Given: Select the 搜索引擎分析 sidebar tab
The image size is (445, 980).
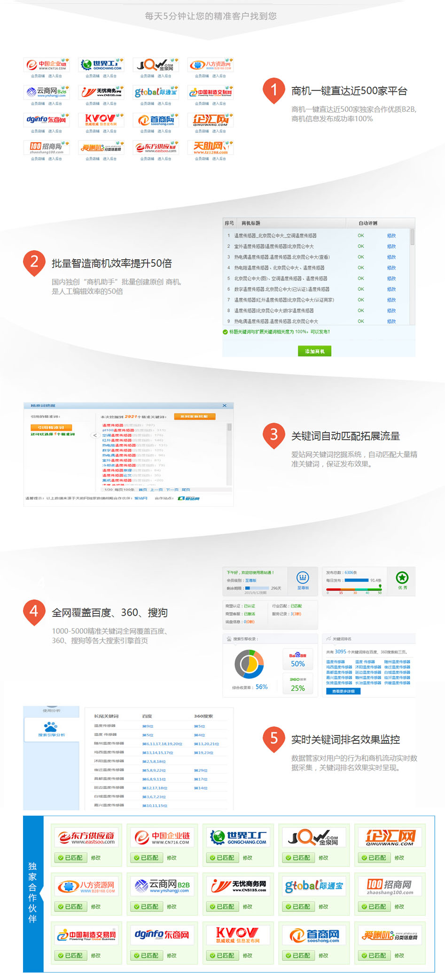Looking at the screenshot, I should pyautogui.click(x=51, y=730).
